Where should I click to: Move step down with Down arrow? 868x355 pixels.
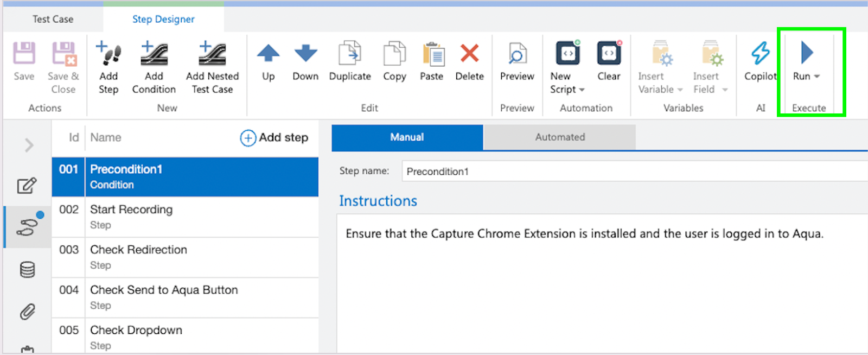click(x=305, y=54)
